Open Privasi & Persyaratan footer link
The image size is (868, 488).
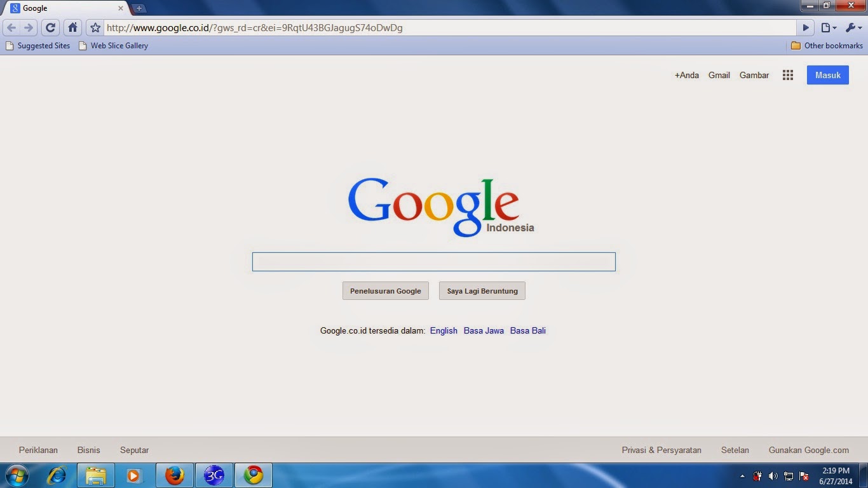point(661,450)
